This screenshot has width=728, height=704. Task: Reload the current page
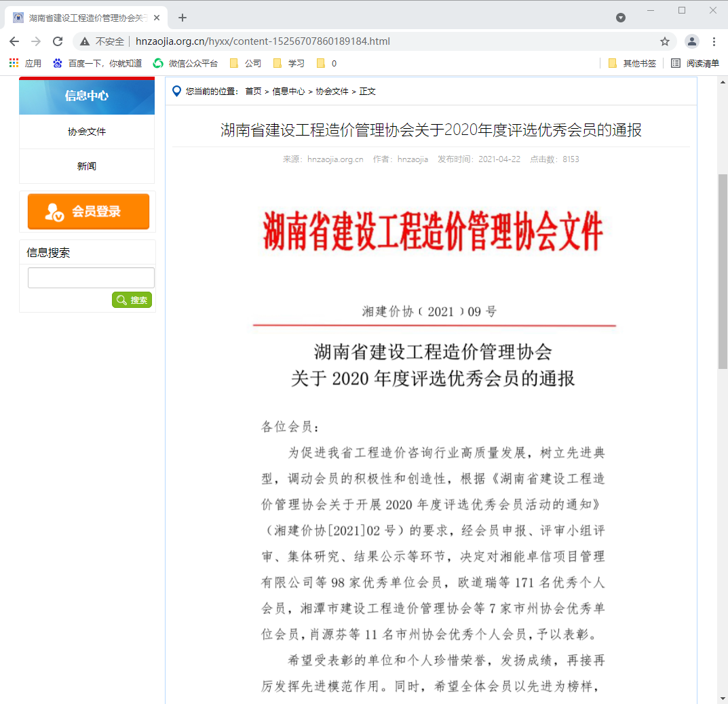[58, 41]
